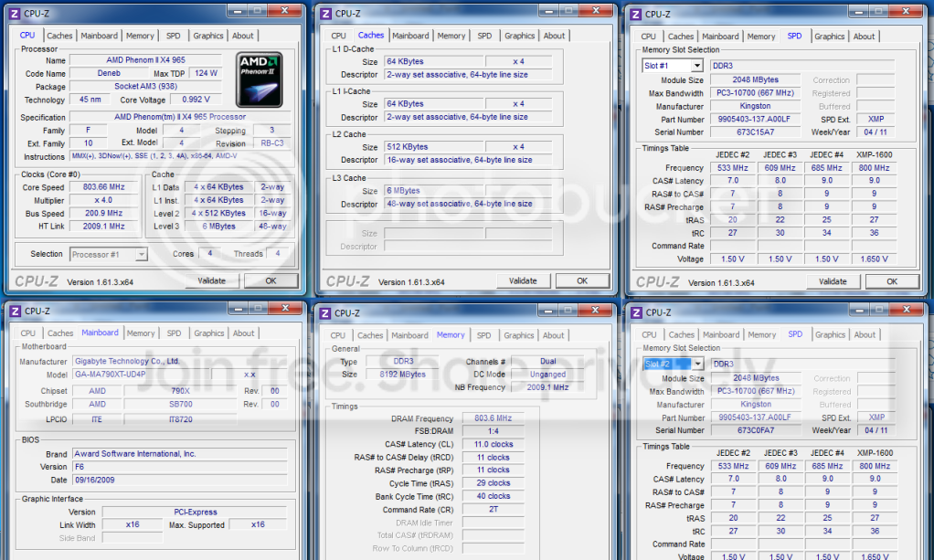Click the NB Frequency value 2009.1 MHz
This screenshot has height=560, width=934.
pyautogui.click(x=548, y=387)
